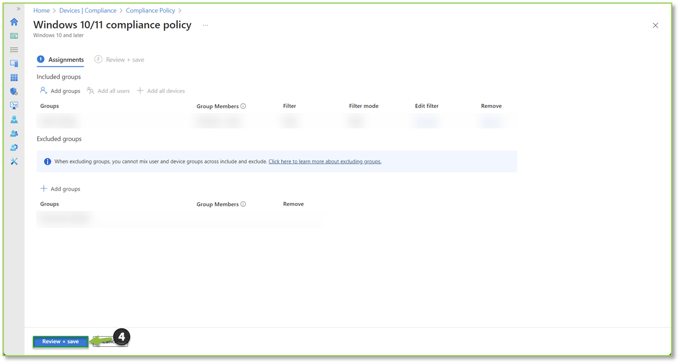Click the Filter column header

(x=289, y=106)
